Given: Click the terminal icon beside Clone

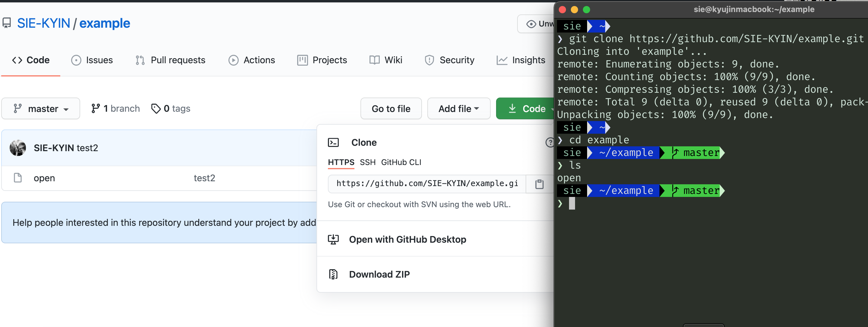Looking at the screenshot, I should pos(333,142).
